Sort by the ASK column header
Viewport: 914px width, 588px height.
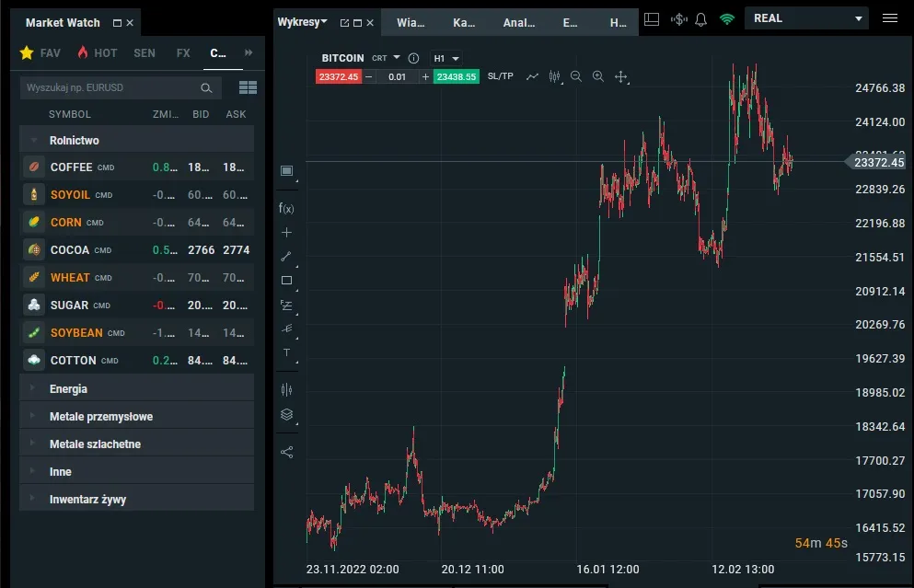click(x=236, y=114)
